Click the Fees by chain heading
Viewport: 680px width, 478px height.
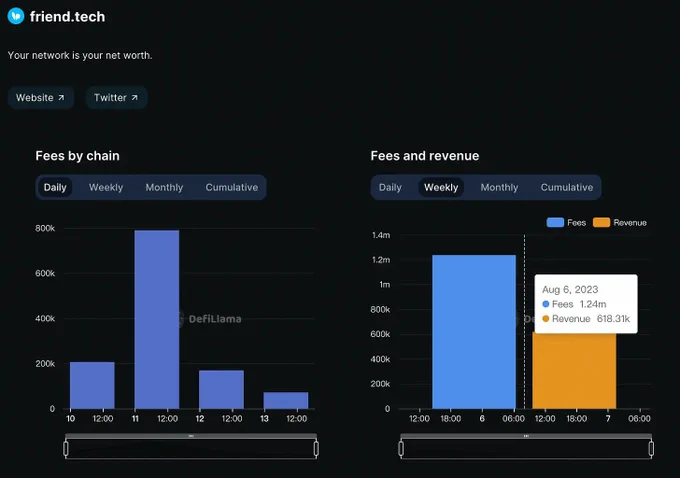tap(78, 156)
